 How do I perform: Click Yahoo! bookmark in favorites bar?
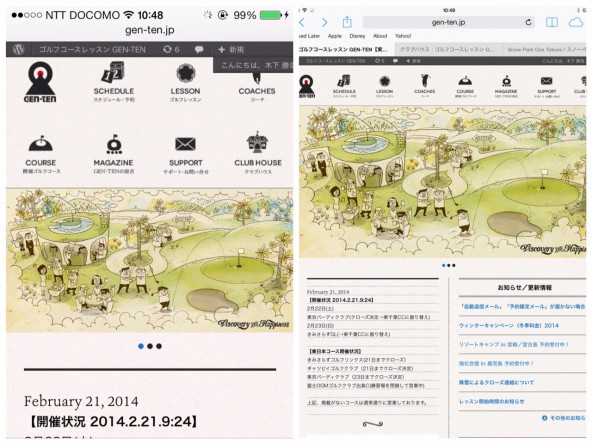[x=403, y=36]
